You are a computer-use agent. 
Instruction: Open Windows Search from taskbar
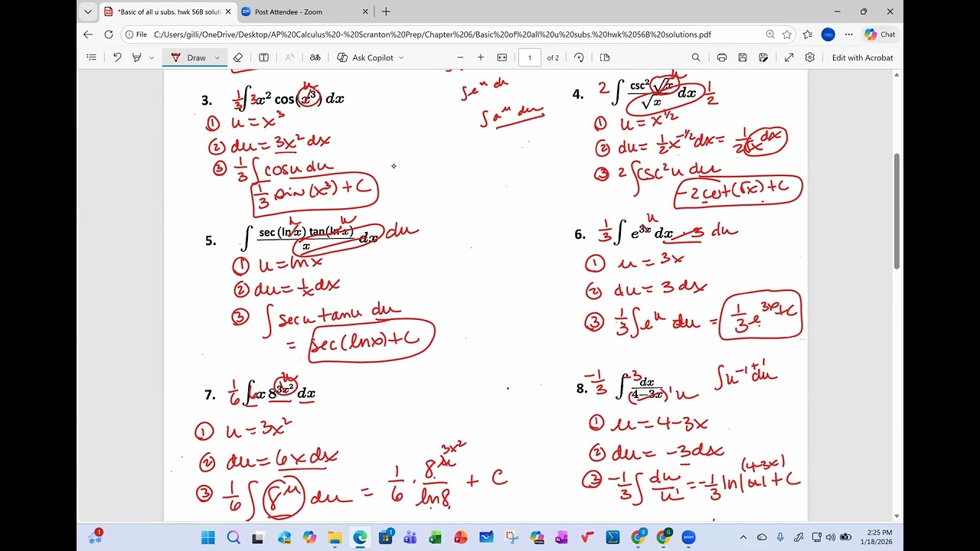click(234, 537)
